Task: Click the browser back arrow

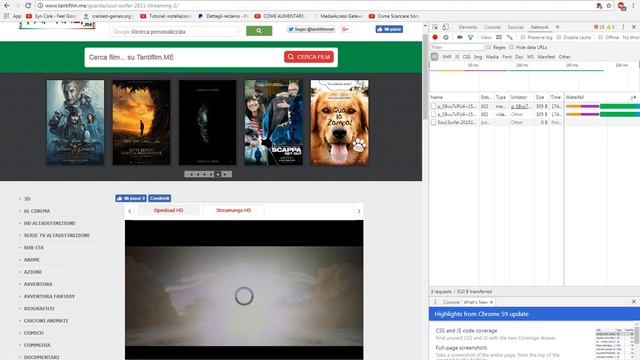Action: [7, 6]
